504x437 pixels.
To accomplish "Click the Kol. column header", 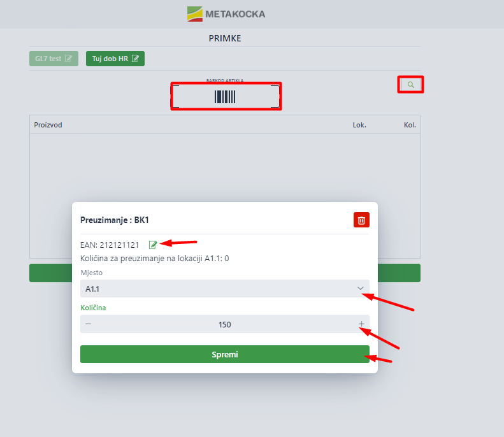I will click(410, 125).
